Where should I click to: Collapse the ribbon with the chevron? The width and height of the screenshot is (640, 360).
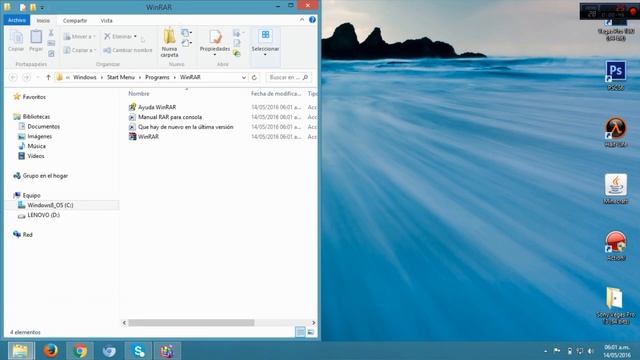302,20
